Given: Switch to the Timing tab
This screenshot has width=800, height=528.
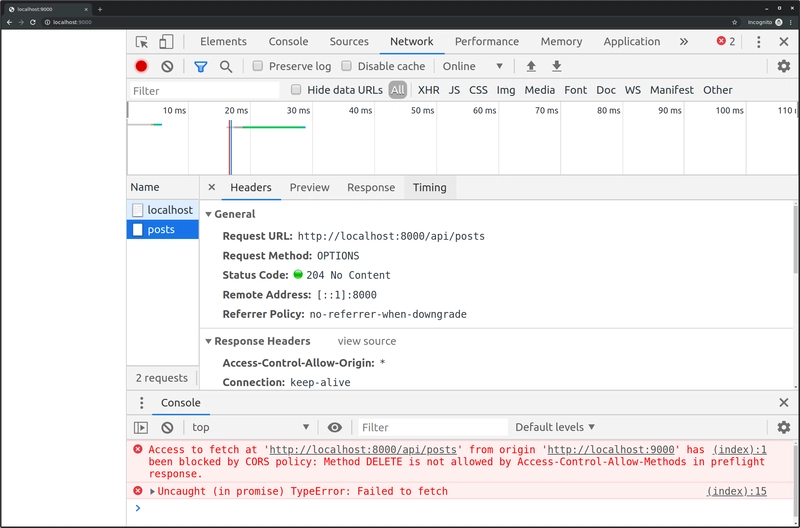Looking at the screenshot, I should pos(430,187).
